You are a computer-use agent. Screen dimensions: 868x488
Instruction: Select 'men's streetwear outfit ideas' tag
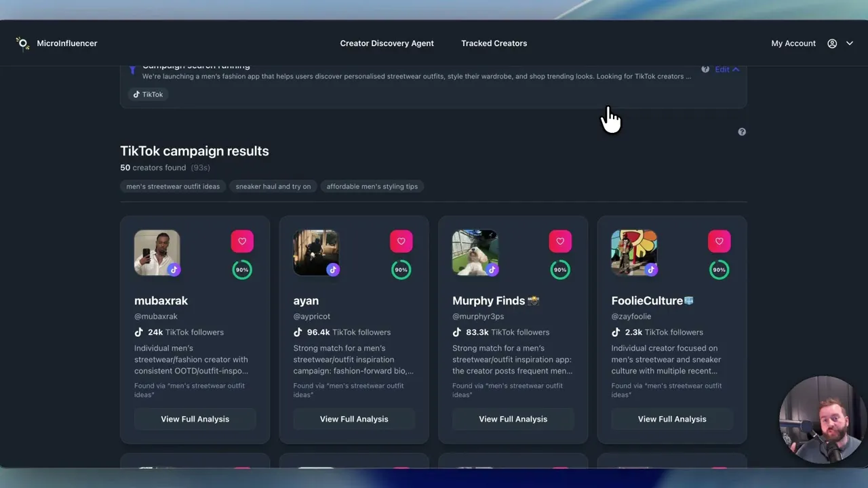173,186
